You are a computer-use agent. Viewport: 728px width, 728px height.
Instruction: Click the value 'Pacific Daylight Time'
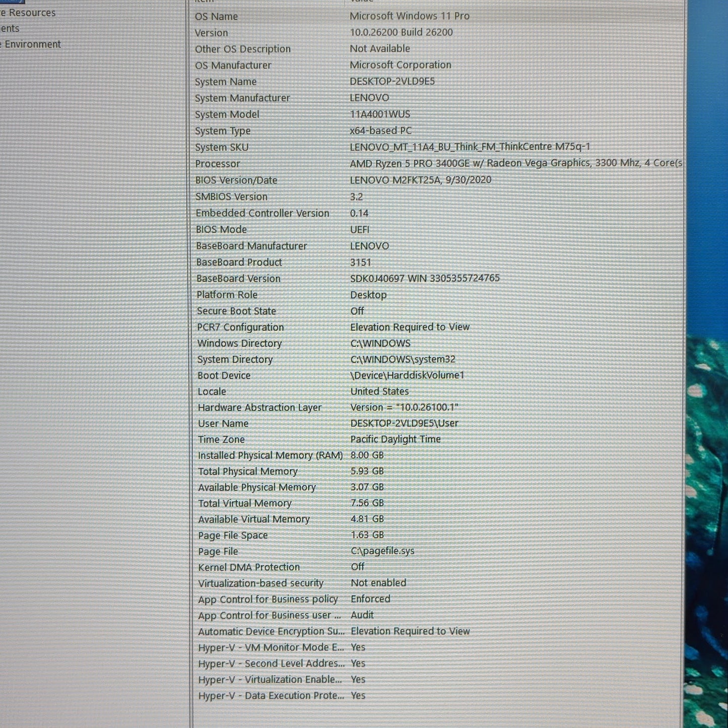click(x=395, y=439)
